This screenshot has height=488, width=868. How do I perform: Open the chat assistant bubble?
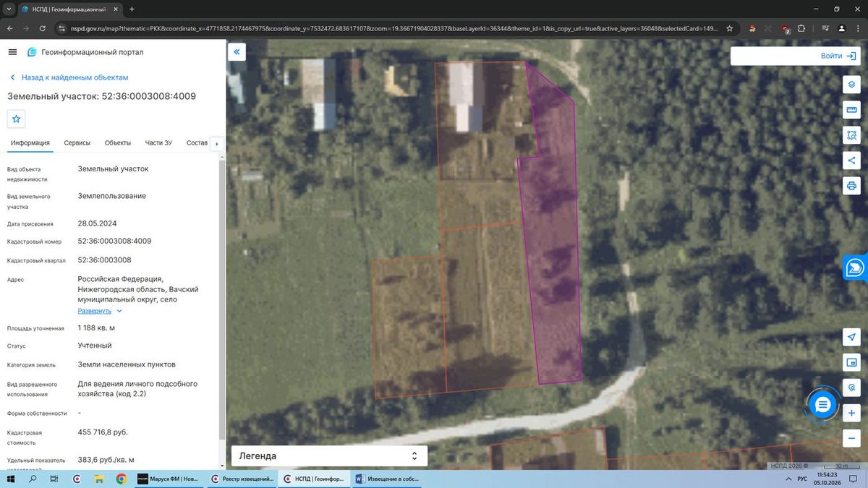tap(822, 405)
